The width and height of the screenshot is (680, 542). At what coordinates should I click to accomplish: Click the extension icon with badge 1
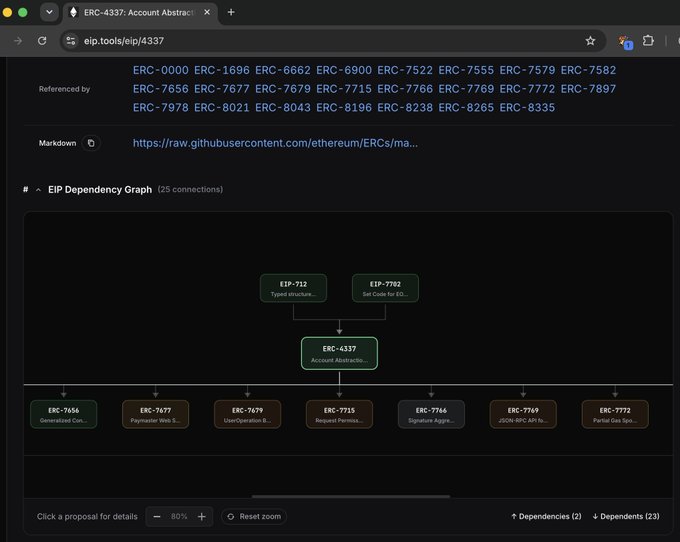625,42
